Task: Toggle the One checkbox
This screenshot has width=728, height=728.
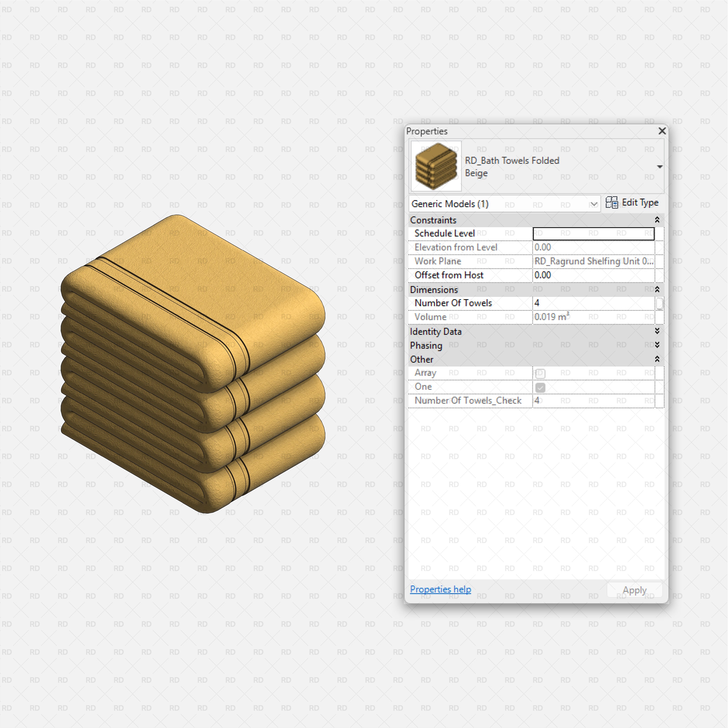Action: (x=540, y=387)
